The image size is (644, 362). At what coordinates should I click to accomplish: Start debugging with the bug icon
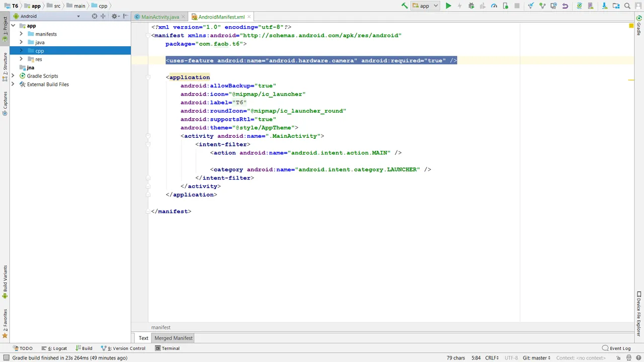point(471,6)
